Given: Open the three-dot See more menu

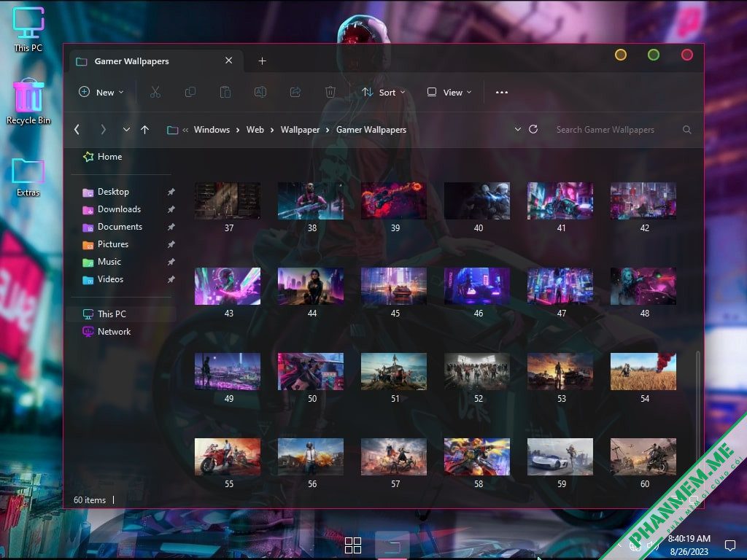Looking at the screenshot, I should [502, 92].
